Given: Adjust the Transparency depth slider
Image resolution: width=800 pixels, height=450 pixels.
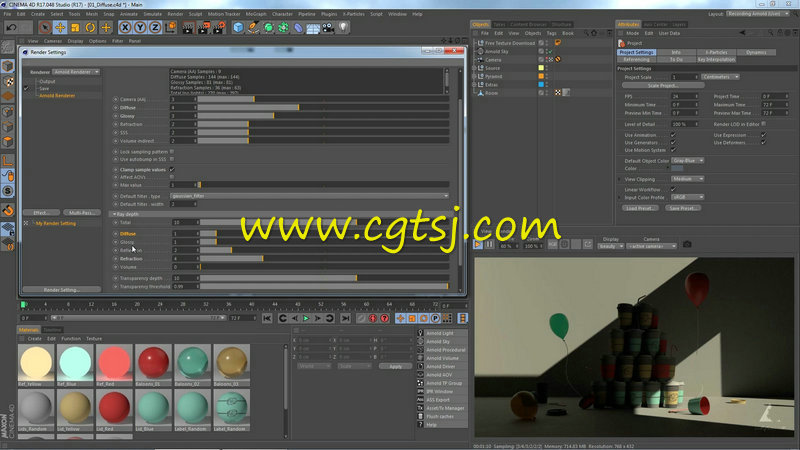Looking at the screenshot, I should tap(324, 278).
